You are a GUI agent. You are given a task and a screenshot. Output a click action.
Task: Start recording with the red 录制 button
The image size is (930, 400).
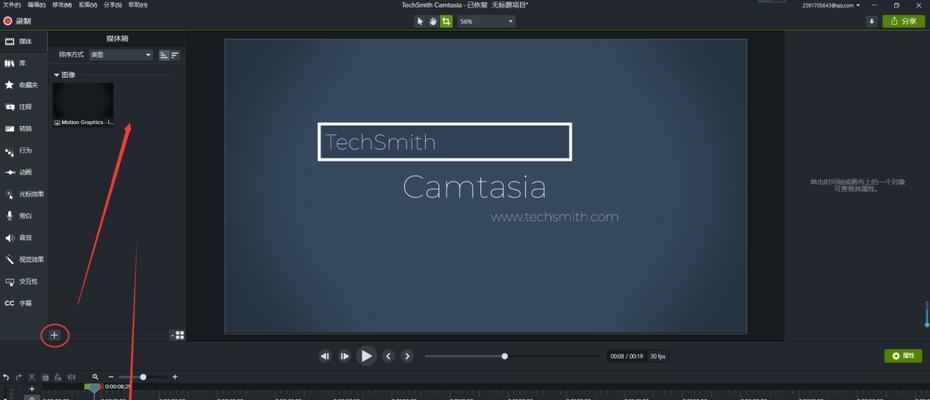17,21
